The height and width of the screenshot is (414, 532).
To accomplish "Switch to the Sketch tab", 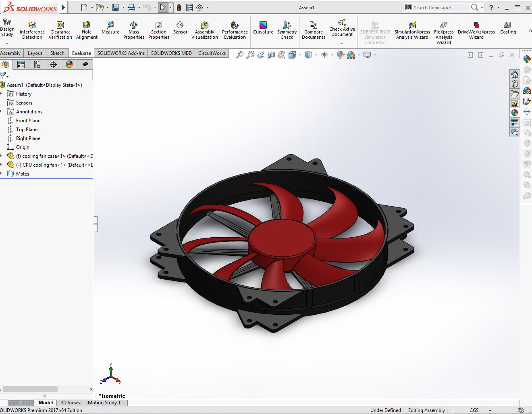I will tap(57, 53).
